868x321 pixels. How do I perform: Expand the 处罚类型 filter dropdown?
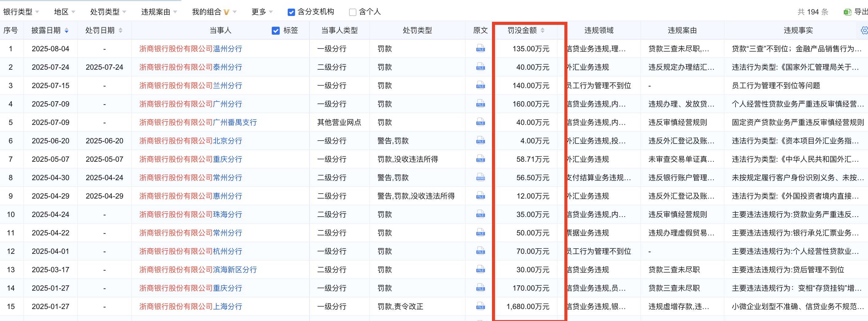pos(108,12)
